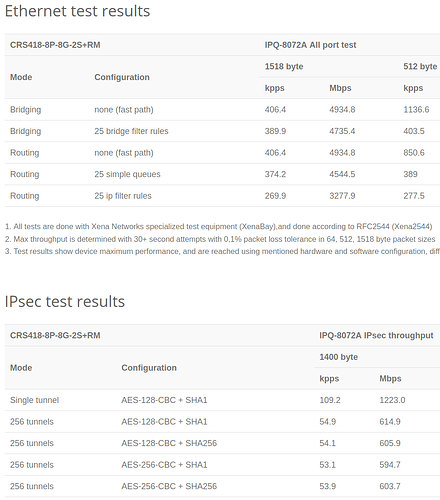Select the 512 byte column header

coord(420,67)
